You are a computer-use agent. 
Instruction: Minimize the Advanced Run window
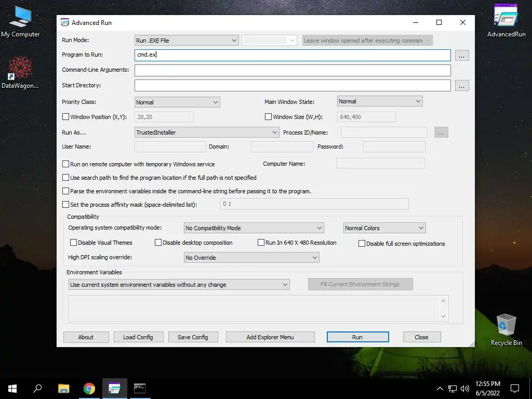point(416,22)
